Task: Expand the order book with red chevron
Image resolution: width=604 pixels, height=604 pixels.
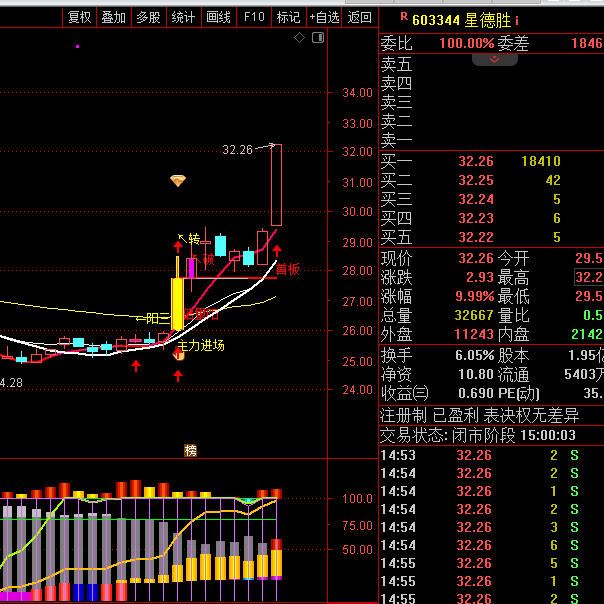Action: coord(494,59)
